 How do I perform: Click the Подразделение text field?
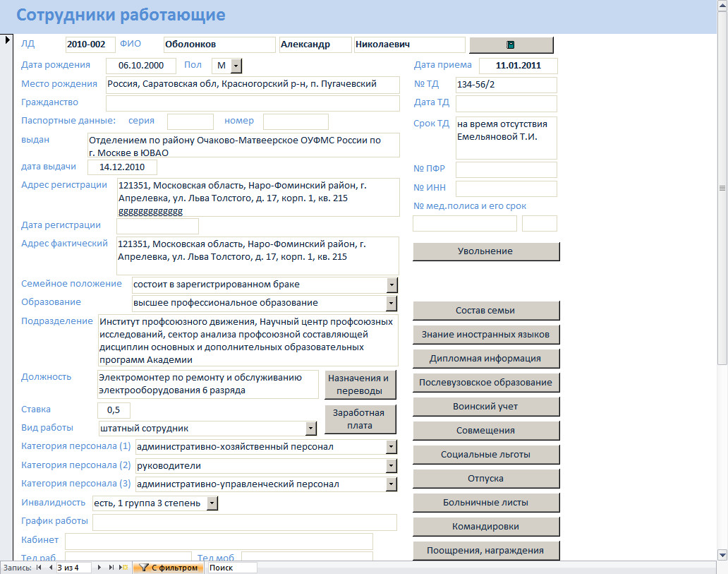point(248,341)
